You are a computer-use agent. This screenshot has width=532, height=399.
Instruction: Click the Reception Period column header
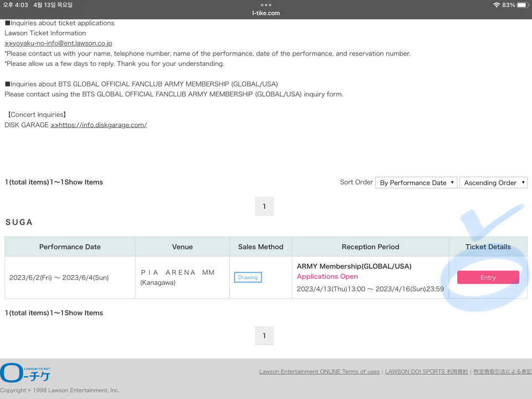370,247
